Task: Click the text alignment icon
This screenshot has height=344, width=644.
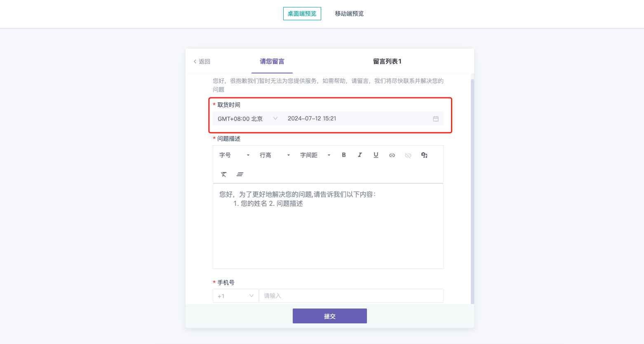Action: pos(240,174)
